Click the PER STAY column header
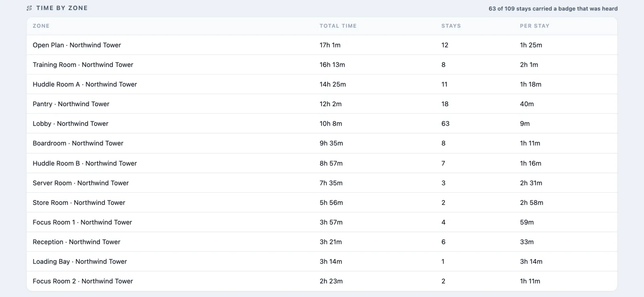Viewport: 644px width, 297px height. [535, 26]
